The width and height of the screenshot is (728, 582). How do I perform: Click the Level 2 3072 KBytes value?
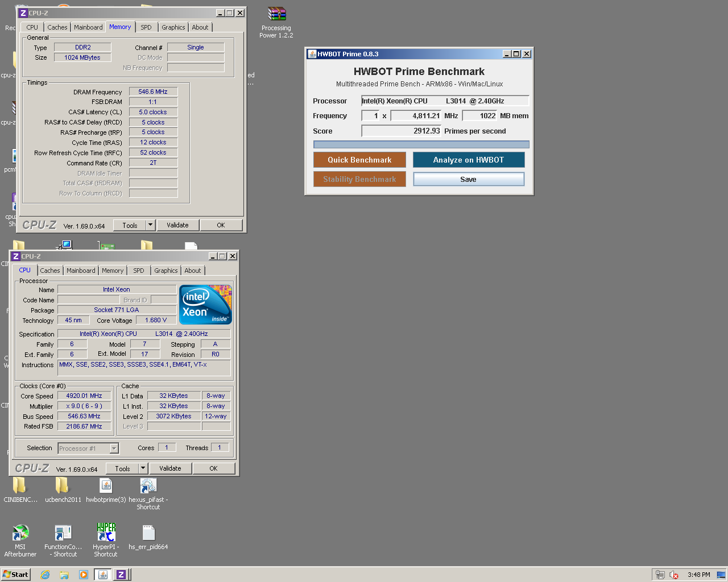point(174,416)
